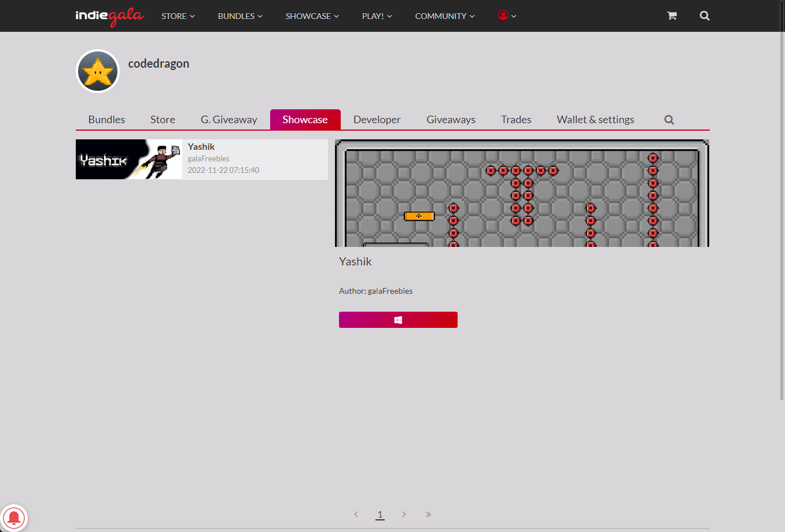Click the codedragon star avatar
The width and height of the screenshot is (785, 532).
pos(98,71)
